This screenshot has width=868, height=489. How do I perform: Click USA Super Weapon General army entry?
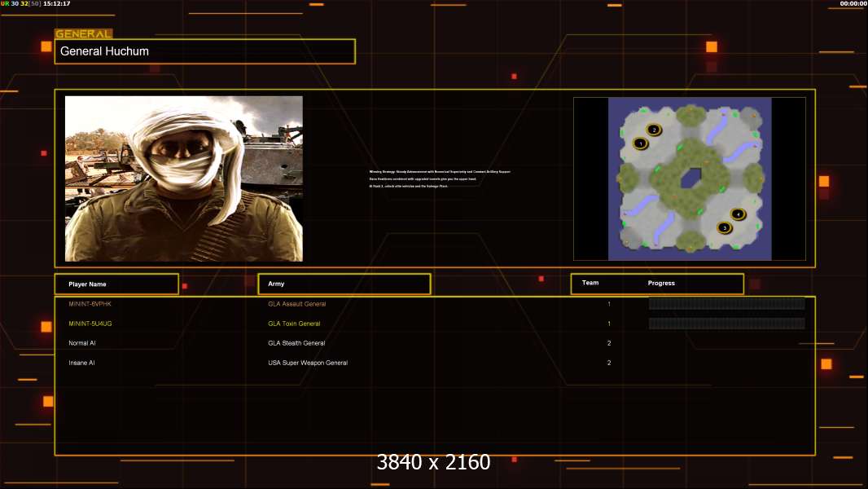pos(308,363)
